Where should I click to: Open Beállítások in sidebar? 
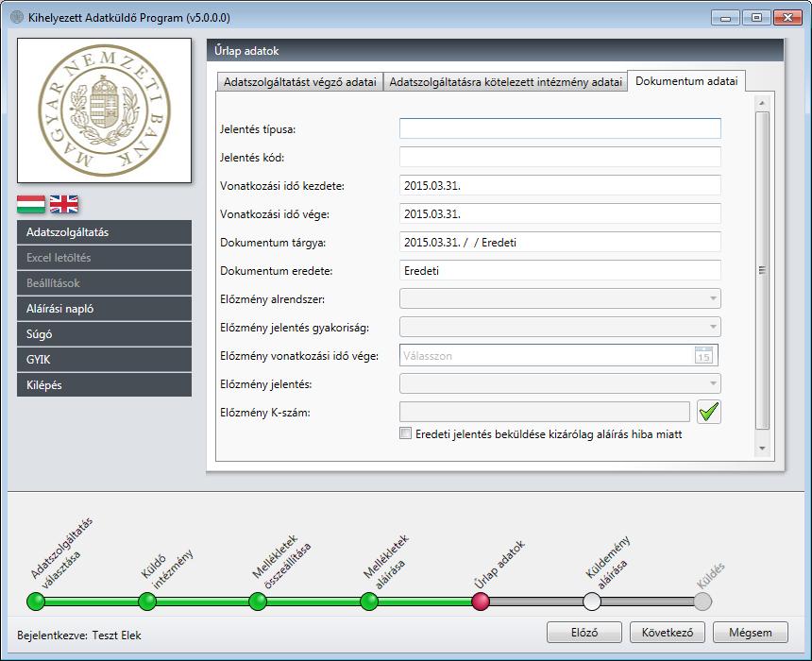point(104,283)
